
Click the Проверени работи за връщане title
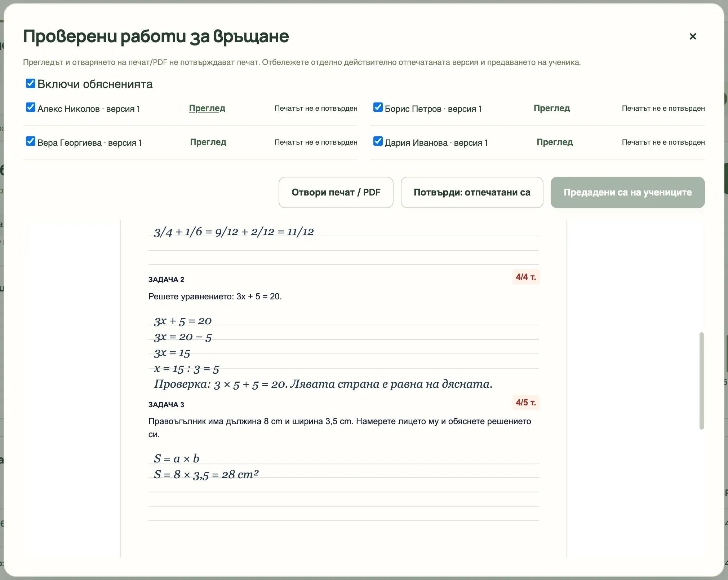156,36
